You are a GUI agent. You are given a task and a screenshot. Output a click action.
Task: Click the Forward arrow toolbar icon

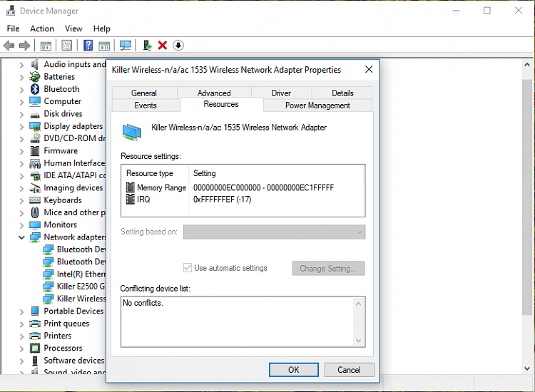click(24, 46)
